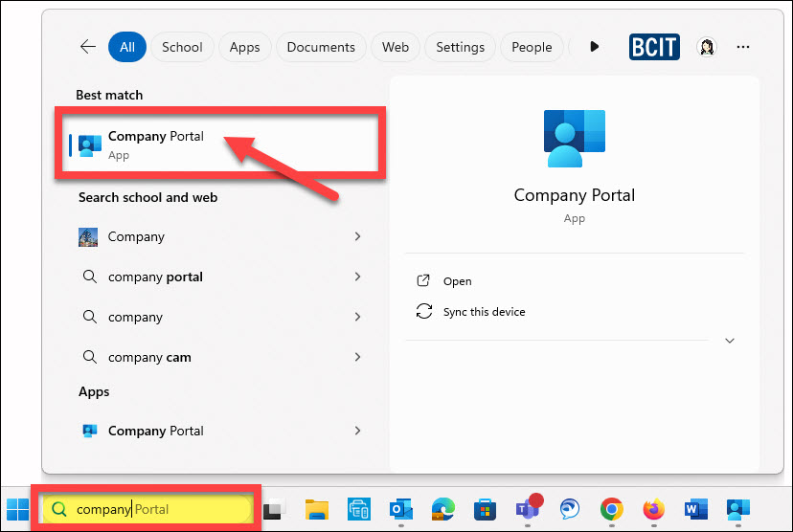Image resolution: width=793 pixels, height=532 pixels.
Task: Expand preview actions with down chevron
Action: pos(729,341)
